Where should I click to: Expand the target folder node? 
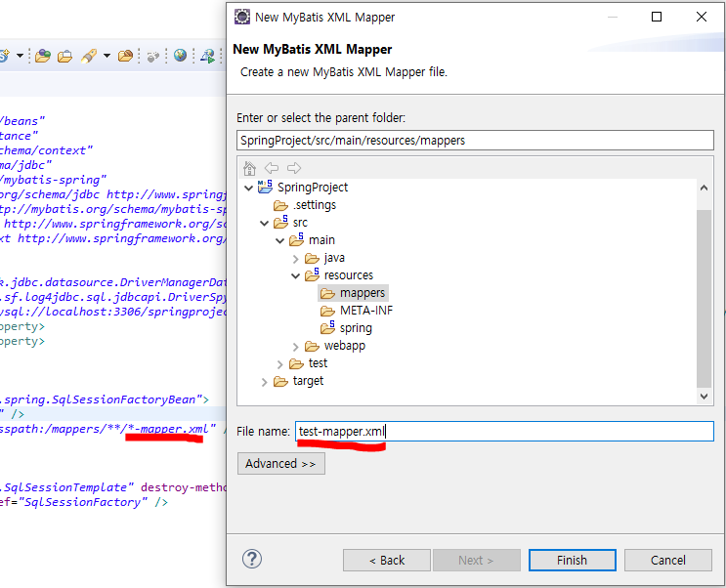[x=265, y=382]
